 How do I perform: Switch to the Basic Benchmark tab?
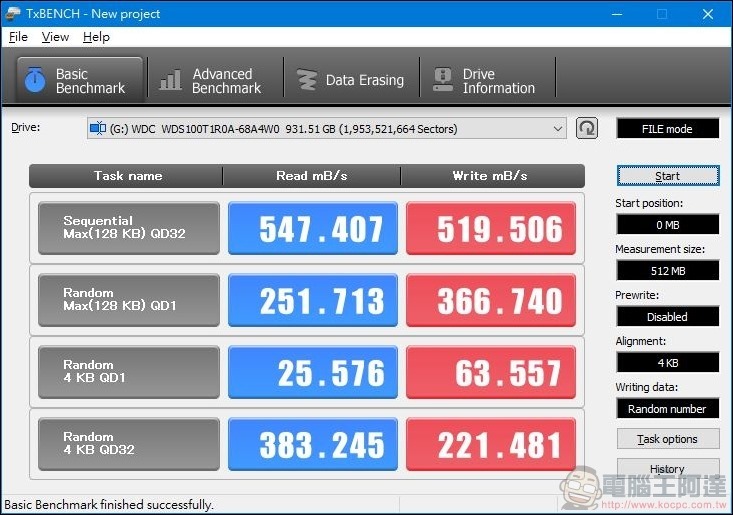point(79,80)
